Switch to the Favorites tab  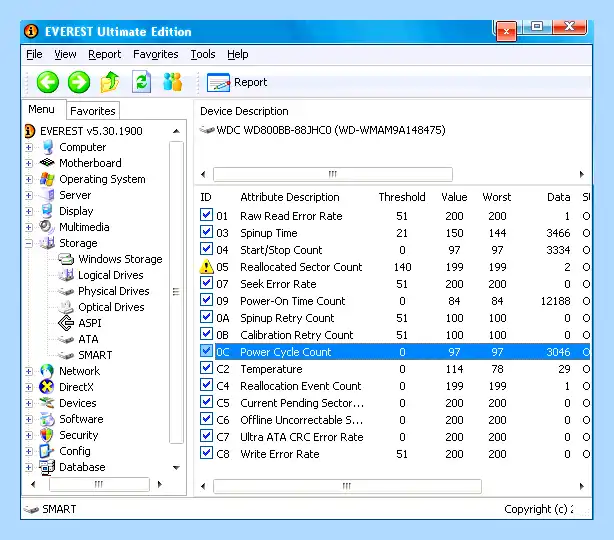tap(93, 111)
